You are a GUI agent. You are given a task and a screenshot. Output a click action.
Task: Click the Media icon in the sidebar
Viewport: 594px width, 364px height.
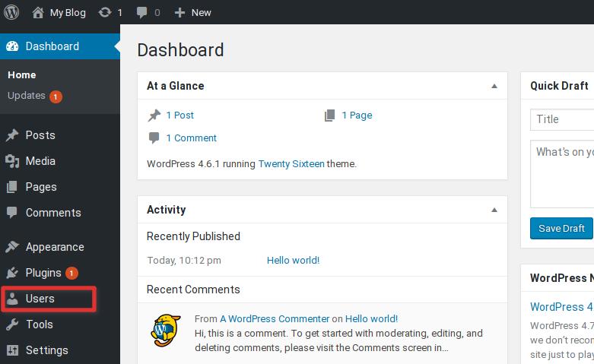coord(12,161)
